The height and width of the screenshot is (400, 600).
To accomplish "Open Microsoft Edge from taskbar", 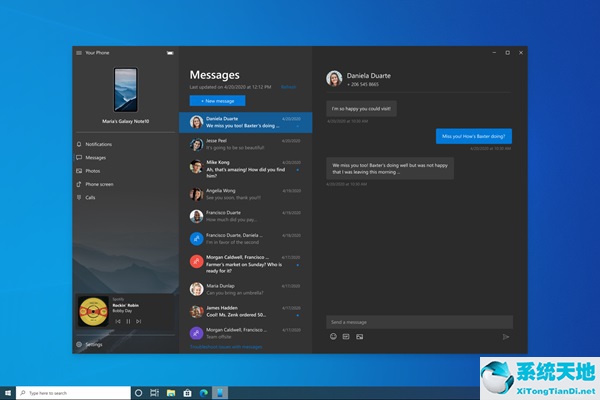I will tap(204, 393).
